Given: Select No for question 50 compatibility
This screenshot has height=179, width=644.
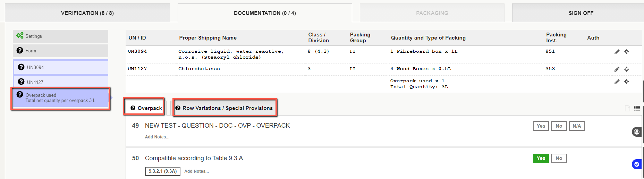Looking at the screenshot, I should pos(559,158).
